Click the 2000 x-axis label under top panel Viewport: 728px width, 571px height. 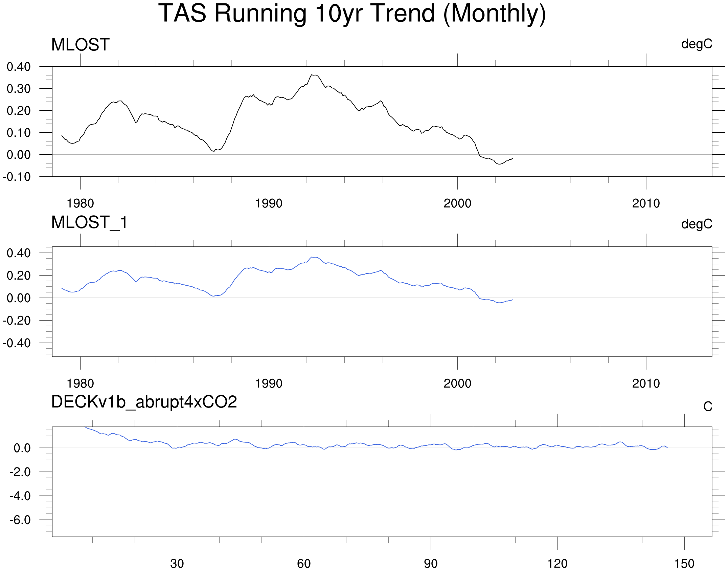457,203
